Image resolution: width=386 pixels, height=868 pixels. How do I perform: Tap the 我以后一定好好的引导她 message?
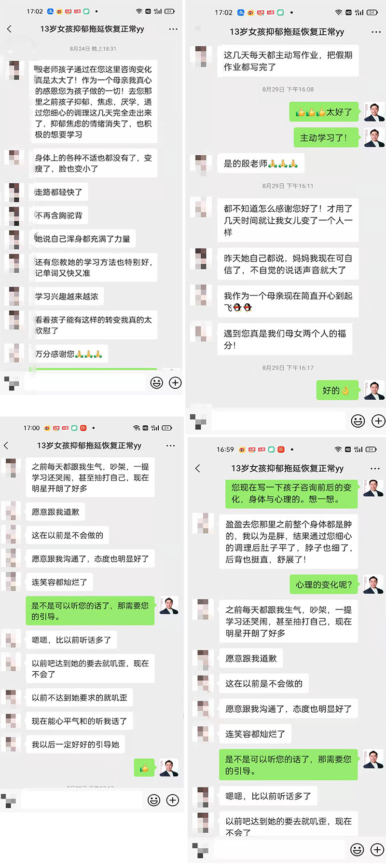tap(75, 745)
